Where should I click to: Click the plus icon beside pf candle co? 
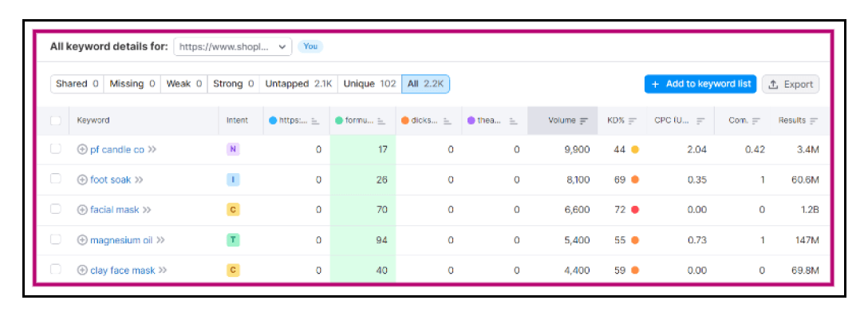pos(82,149)
